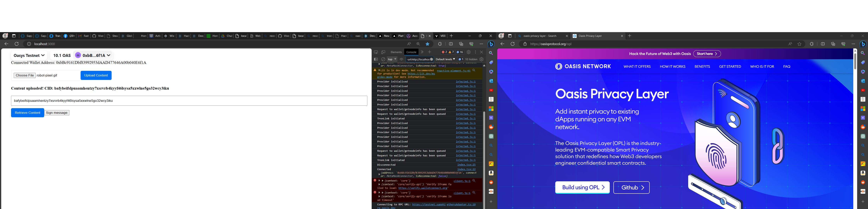Image resolution: width=868 pixels, height=209 pixels.
Task: Expand the Default levels dropdown
Action: pos(445,59)
